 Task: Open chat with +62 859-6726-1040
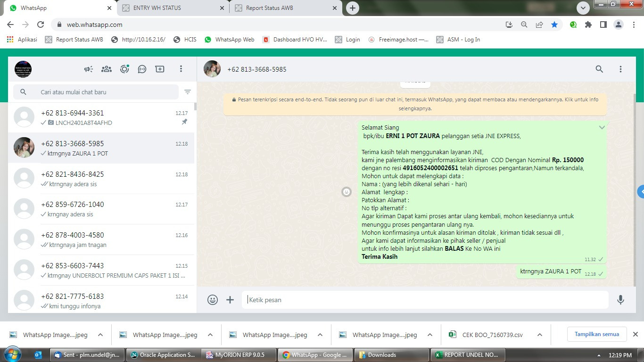point(101,209)
